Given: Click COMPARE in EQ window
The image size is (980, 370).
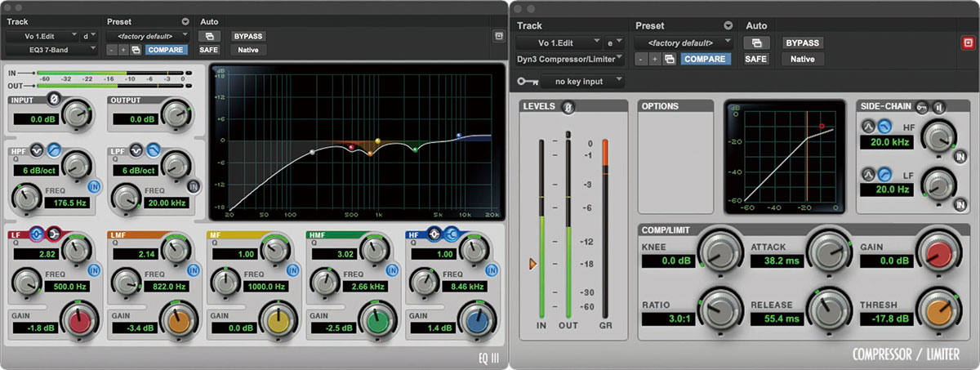Looking at the screenshot, I should click(166, 50).
